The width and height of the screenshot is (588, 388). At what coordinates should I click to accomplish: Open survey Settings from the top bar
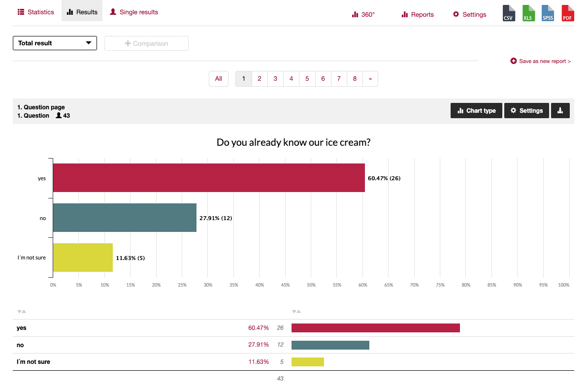[469, 15]
